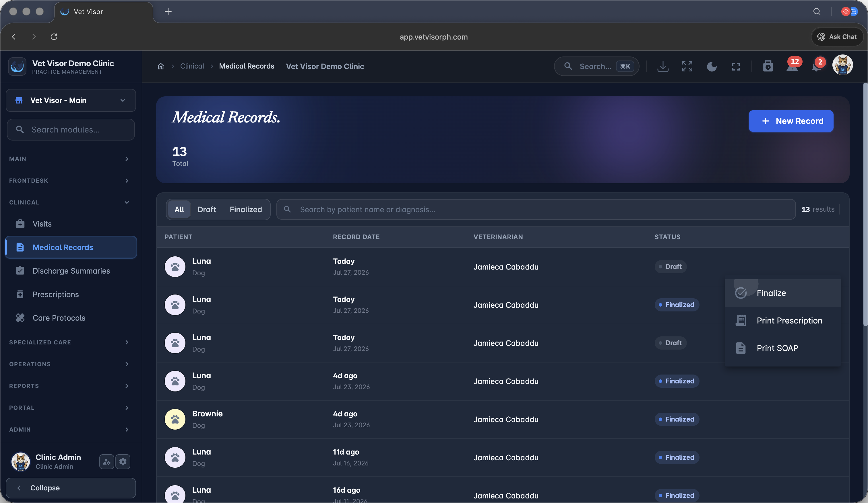
Task: Click the red extension icon in browser bar
Action: (x=846, y=11)
